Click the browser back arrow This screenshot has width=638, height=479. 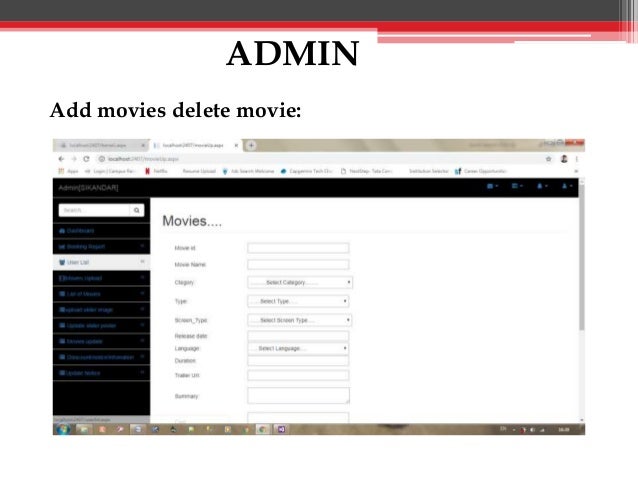(x=61, y=159)
